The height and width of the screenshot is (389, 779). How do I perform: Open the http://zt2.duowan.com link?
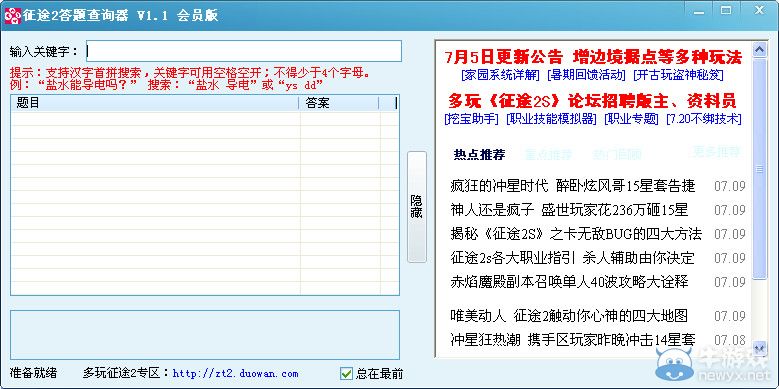coord(235,373)
